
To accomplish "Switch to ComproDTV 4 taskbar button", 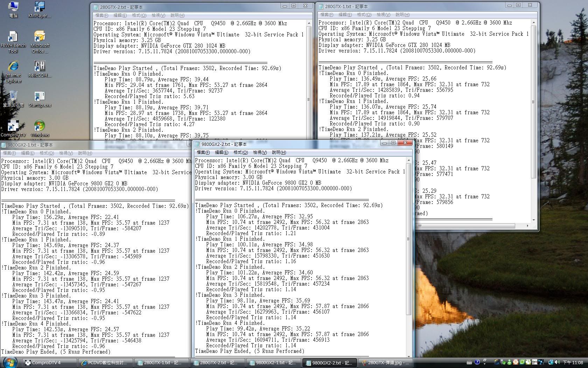I will point(49,363).
